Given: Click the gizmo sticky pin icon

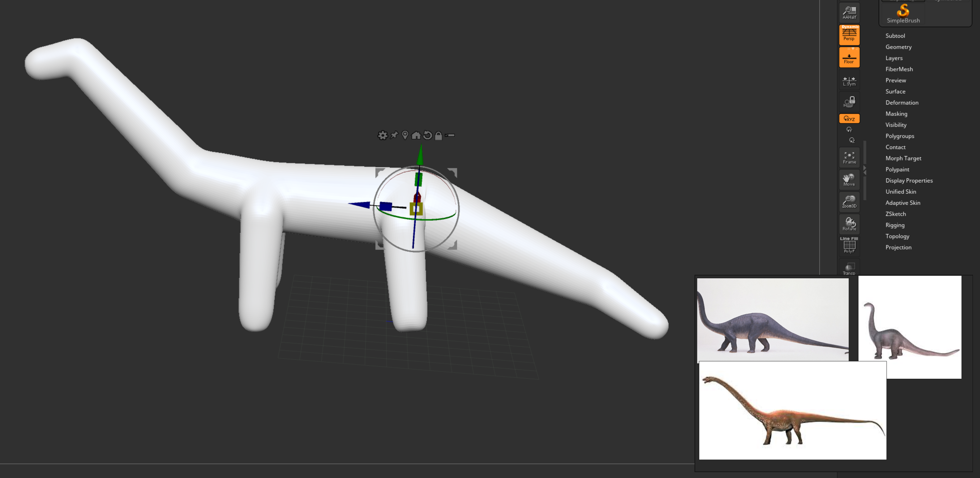Looking at the screenshot, I should 394,135.
